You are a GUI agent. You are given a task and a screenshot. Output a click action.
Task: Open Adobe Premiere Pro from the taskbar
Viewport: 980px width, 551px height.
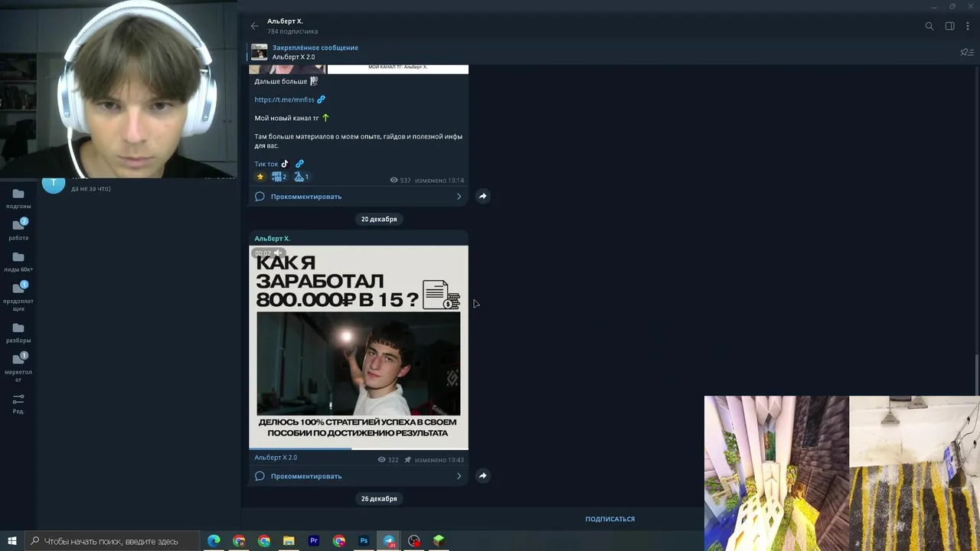[314, 541]
